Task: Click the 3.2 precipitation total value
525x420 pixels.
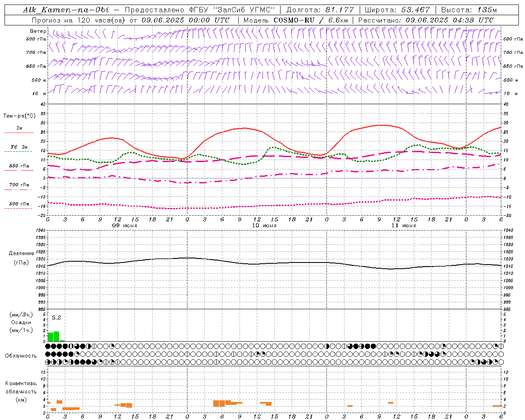Action: [56, 318]
